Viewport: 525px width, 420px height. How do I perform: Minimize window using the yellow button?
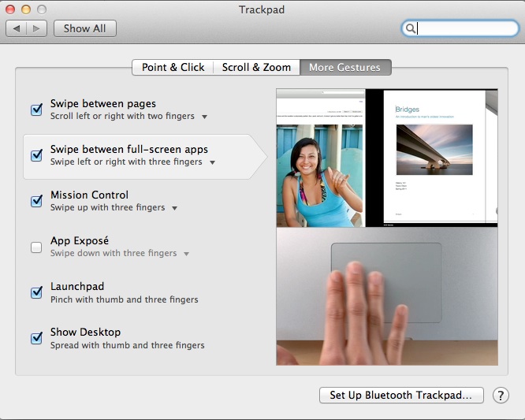click(x=26, y=9)
